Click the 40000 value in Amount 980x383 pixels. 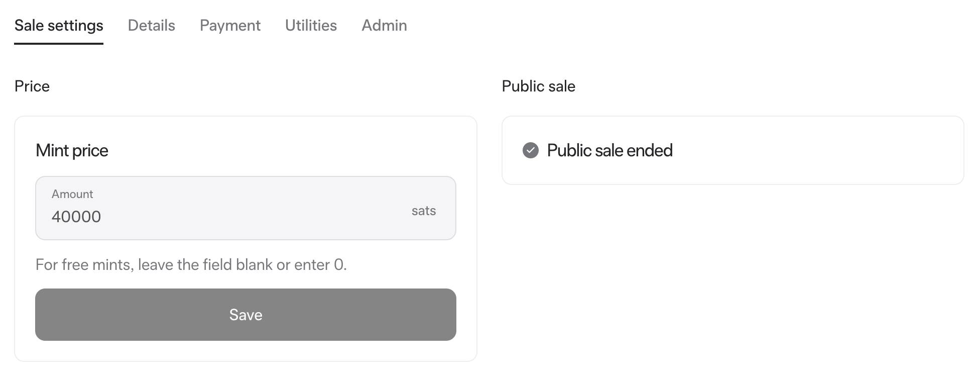tap(76, 217)
